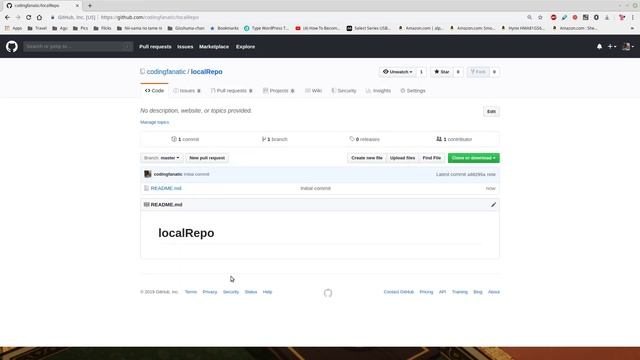
Task: Expand the Branch: master dropdown
Action: coord(162,158)
